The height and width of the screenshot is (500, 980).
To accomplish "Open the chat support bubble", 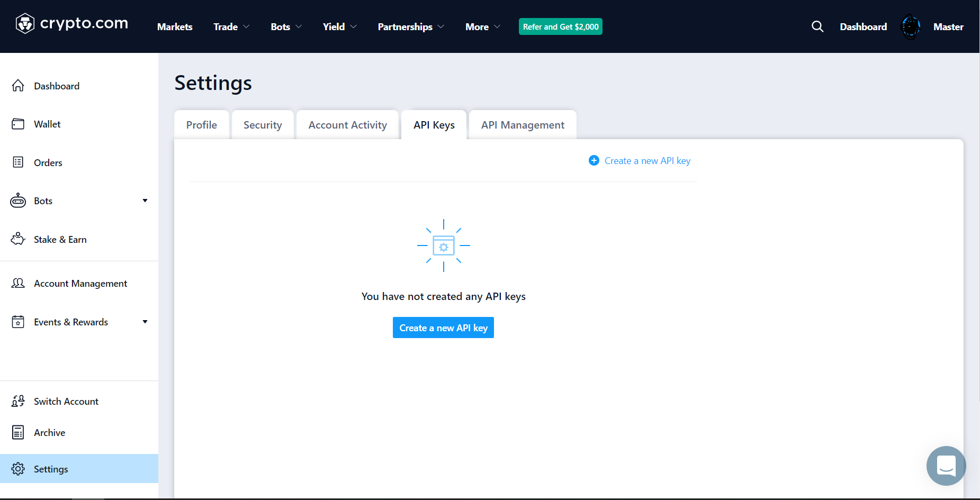I will [x=946, y=466].
